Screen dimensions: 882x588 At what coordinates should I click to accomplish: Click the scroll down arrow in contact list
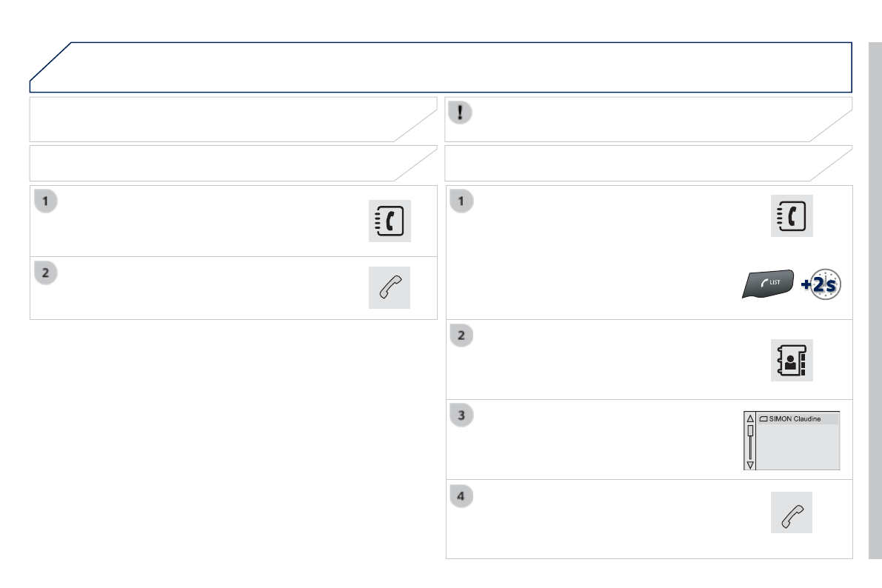click(749, 464)
